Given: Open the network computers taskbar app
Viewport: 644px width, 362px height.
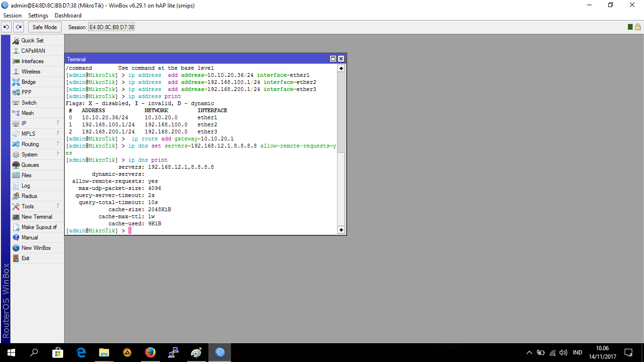Looking at the screenshot, I should (x=173, y=352).
